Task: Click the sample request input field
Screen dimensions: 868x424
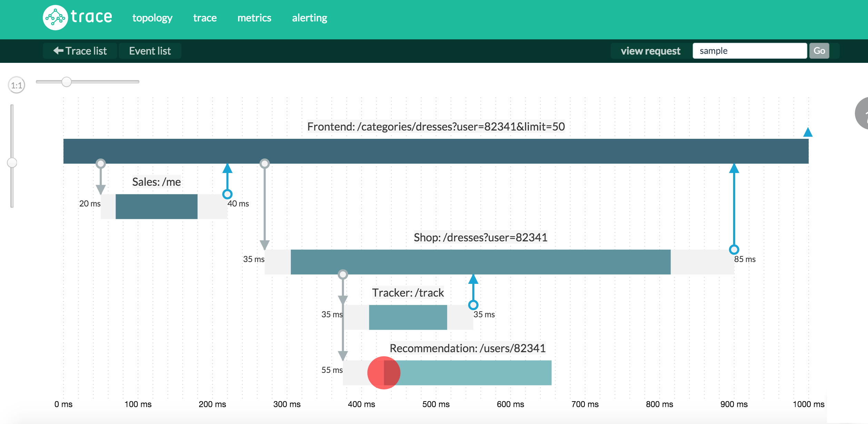Action: point(749,51)
